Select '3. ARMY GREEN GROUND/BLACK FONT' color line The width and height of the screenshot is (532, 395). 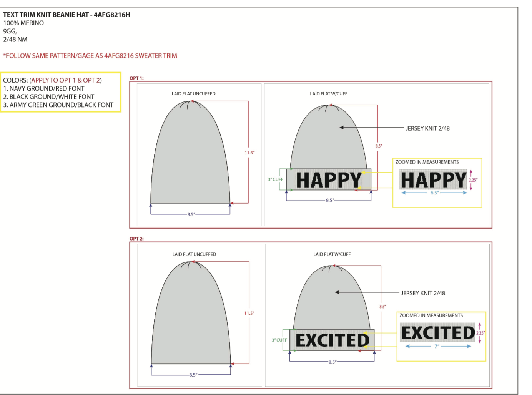coord(58,105)
